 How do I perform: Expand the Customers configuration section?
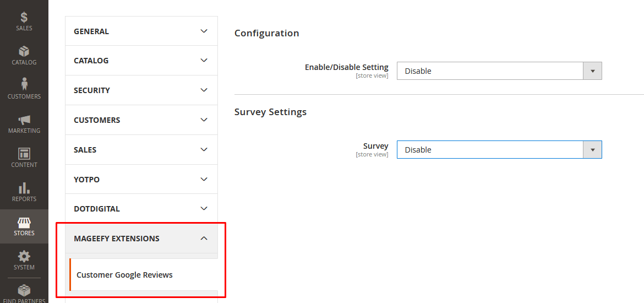click(141, 120)
